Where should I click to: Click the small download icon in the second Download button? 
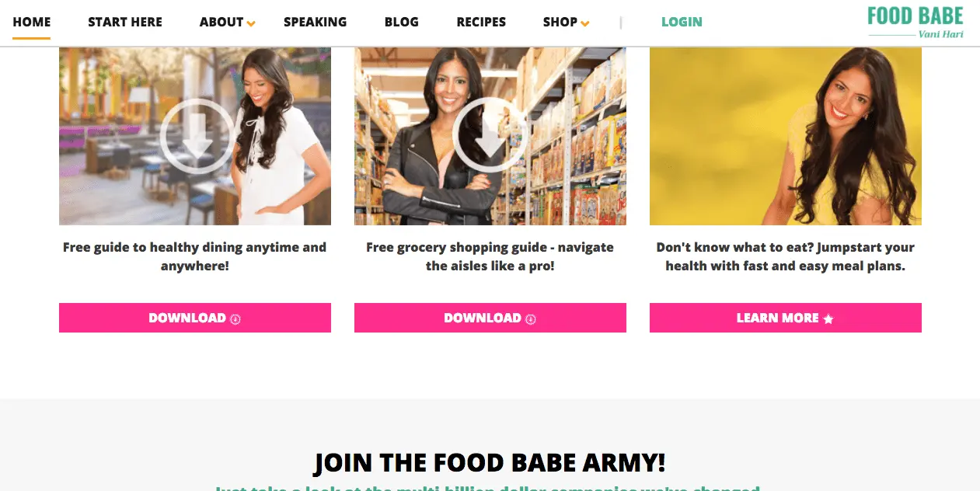pyautogui.click(x=531, y=319)
